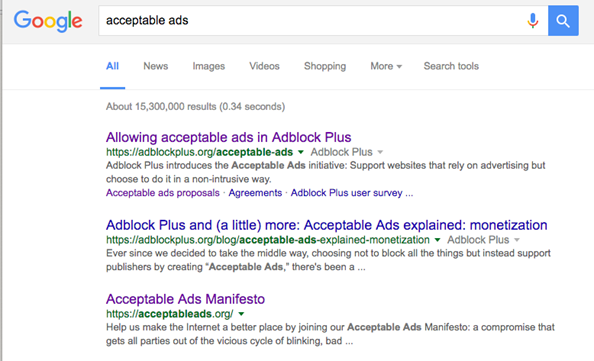
Task: Switch to the Shopping tab
Action: pos(325,66)
